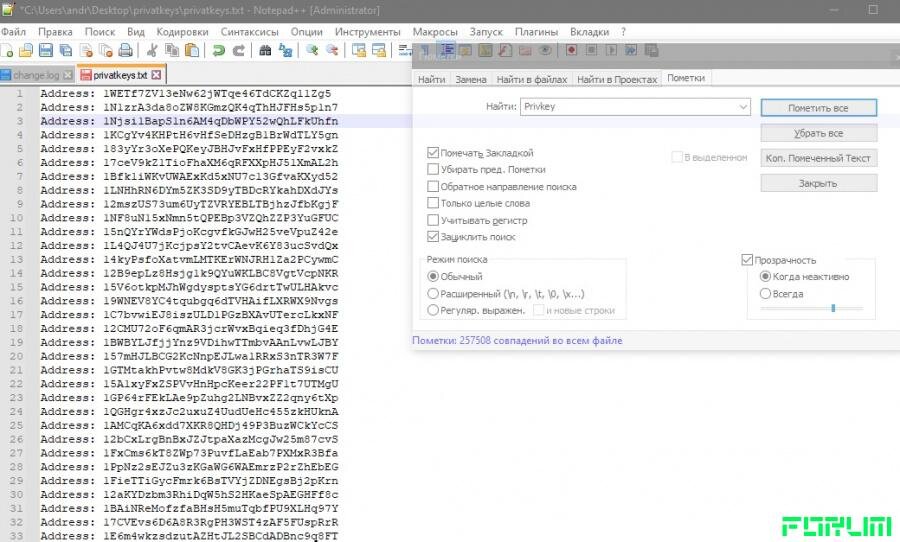The width and height of the screenshot is (900, 542).
Task: Click the Replace toolbar icon
Action: [285, 51]
